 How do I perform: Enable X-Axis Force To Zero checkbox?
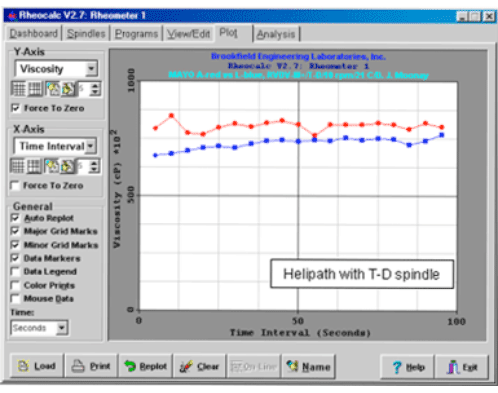[x=15, y=185]
